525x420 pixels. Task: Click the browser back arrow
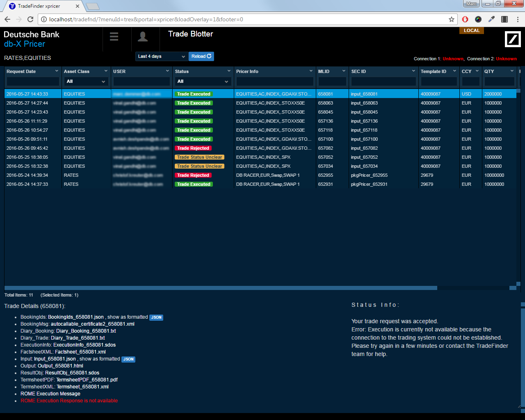(x=7, y=19)
